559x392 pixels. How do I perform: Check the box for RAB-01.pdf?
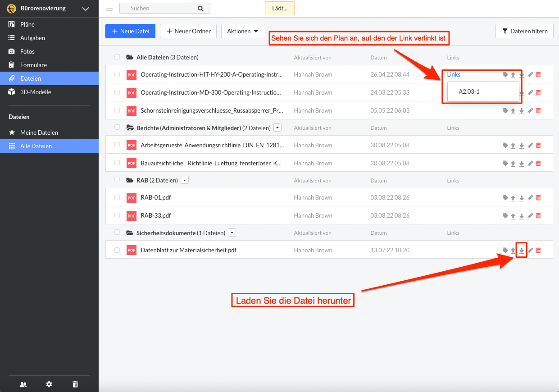[117, 197]
